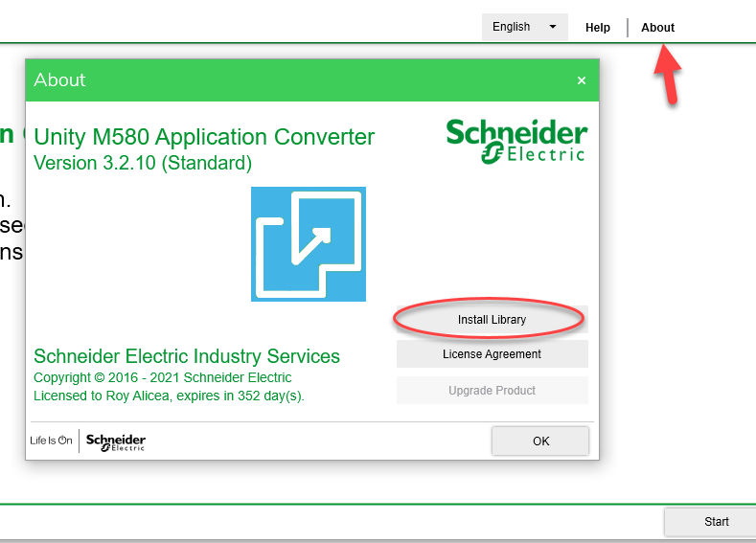Click 'Licensed to Roy Alicea' expiry line
756x543 pixels.
point(169,396)
